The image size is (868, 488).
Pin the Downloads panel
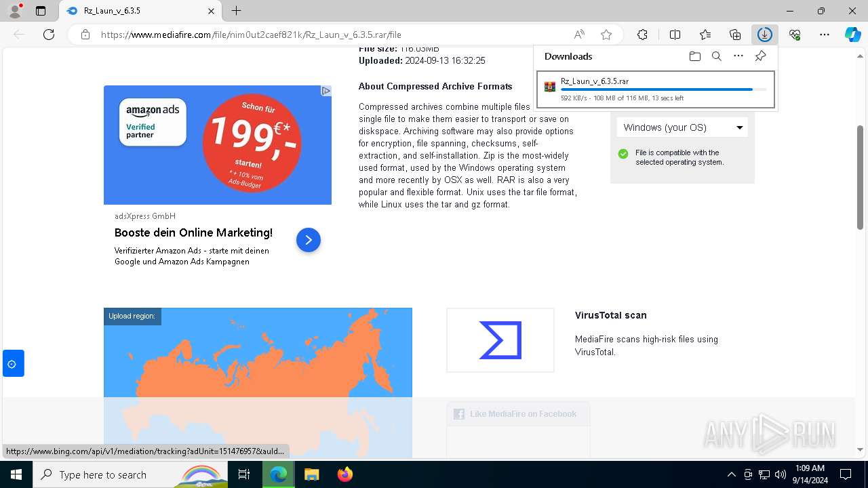click(760, 56)
